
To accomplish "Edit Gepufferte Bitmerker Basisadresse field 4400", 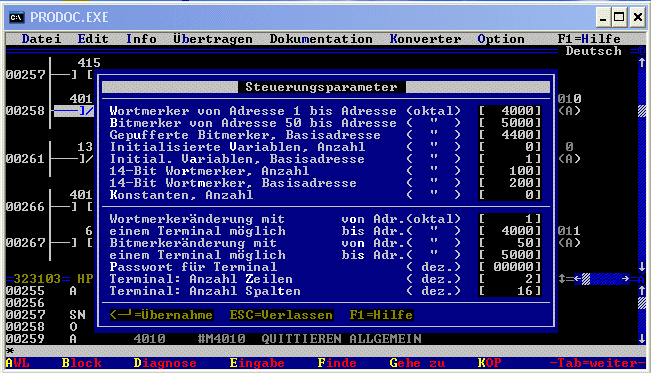I will click(x=510, y=135).
